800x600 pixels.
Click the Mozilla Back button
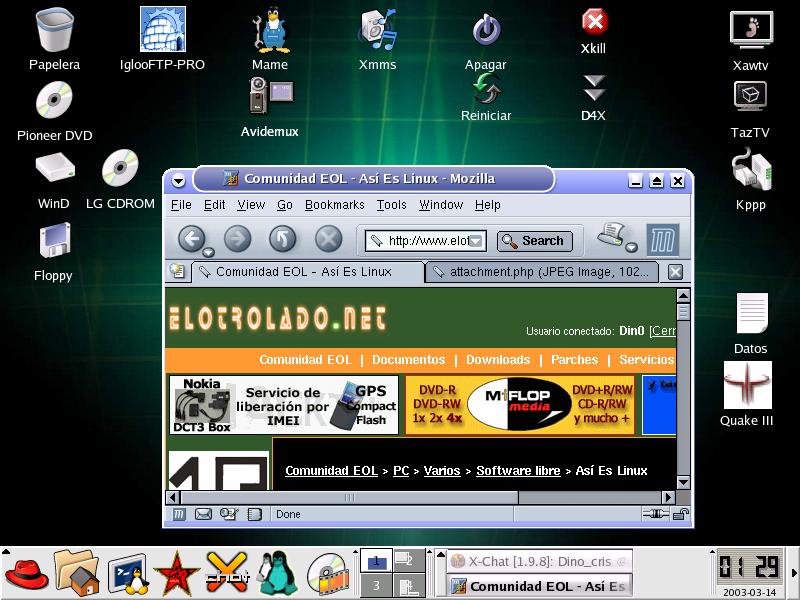click(x=191, y=238)
